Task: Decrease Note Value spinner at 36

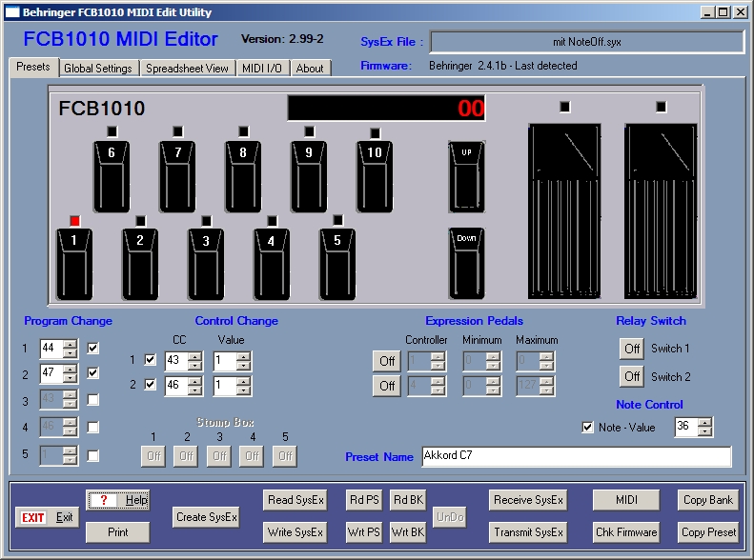Action: click(x=705, y=430)
